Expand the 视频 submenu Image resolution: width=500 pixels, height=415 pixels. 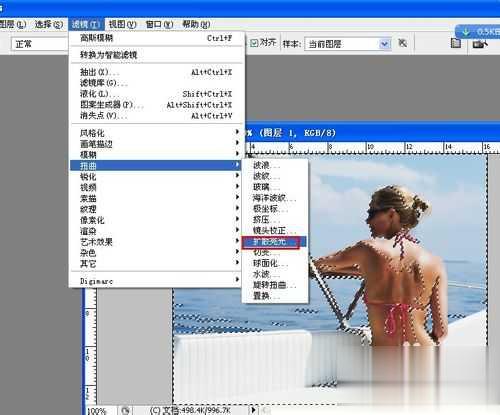pyautogui.click(x=155, y=187)
